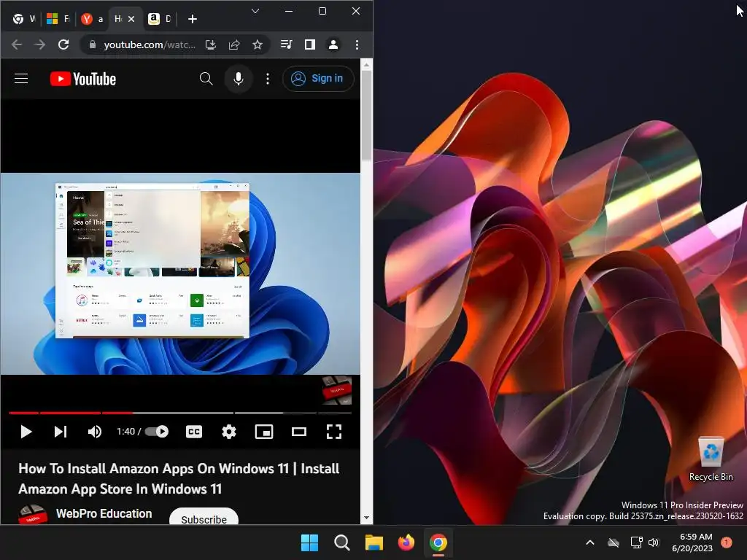Image resolution: width=747 pixels, height=560 pixels.
Task: Share this page from address bar
Action: pyautogui.click(x=234, y=44)
